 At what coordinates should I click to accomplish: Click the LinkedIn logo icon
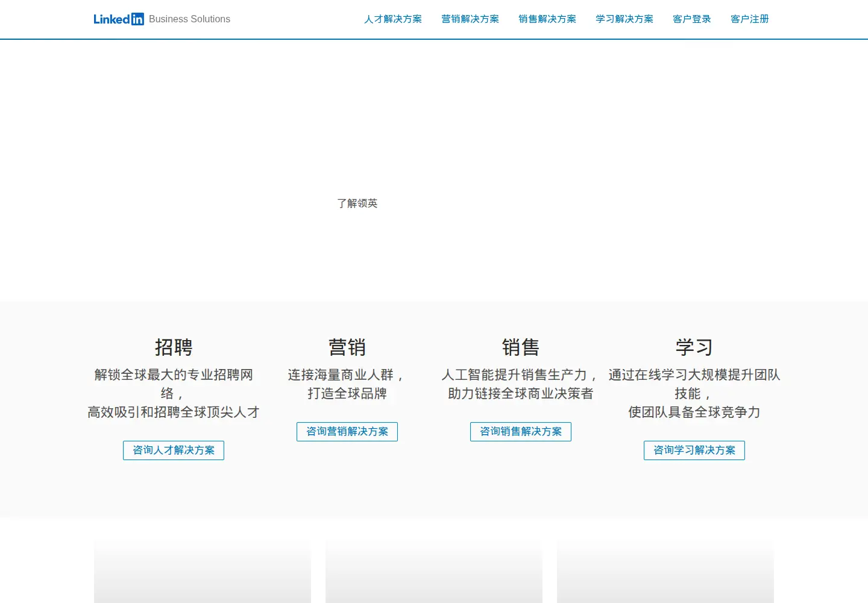119,19
